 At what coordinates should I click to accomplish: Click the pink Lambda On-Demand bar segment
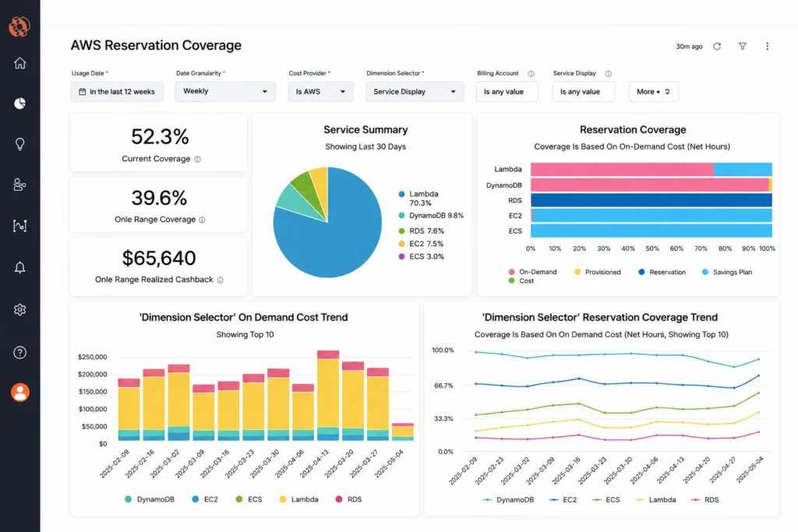coord(622,169)
